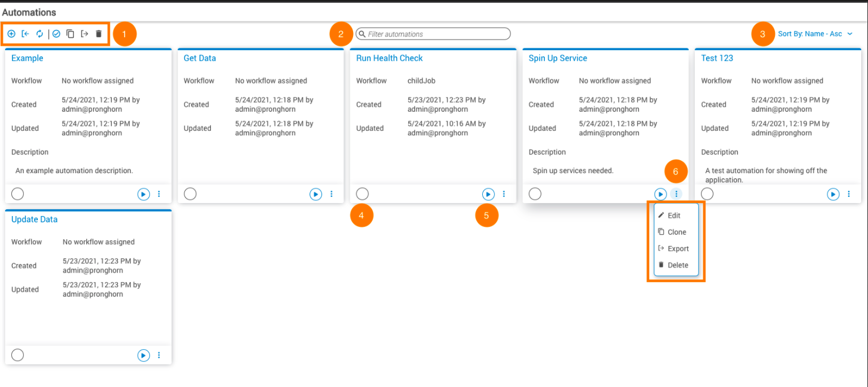This screenshot has height=387, width=868.
Task: Run the Test 123 automation
Action: pos(833,194)
